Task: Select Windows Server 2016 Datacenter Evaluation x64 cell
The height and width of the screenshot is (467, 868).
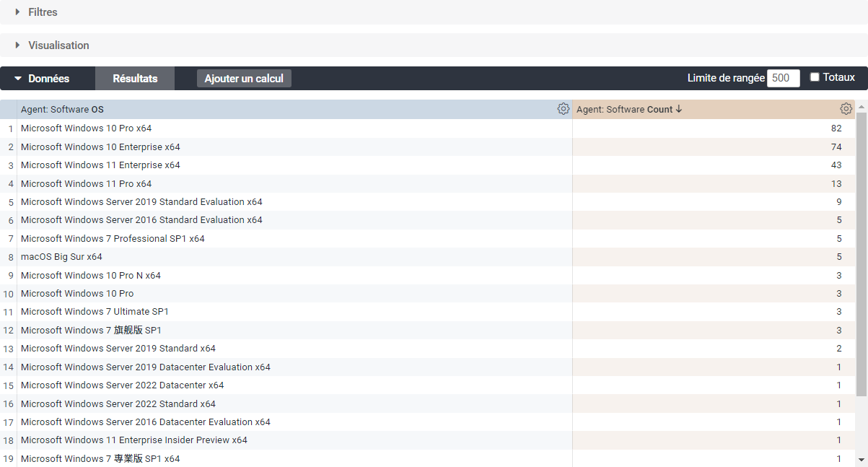Action: click(x=294, y=422)
